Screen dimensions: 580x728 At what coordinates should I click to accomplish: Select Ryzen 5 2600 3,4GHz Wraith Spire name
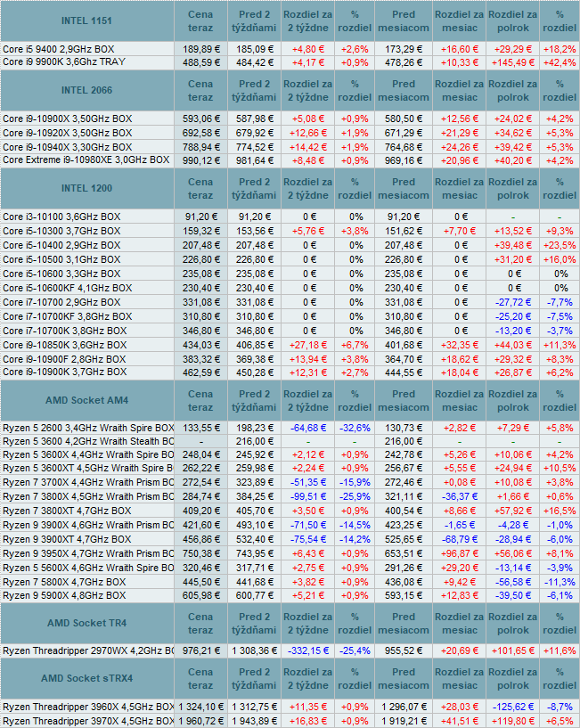pos(88,428)
